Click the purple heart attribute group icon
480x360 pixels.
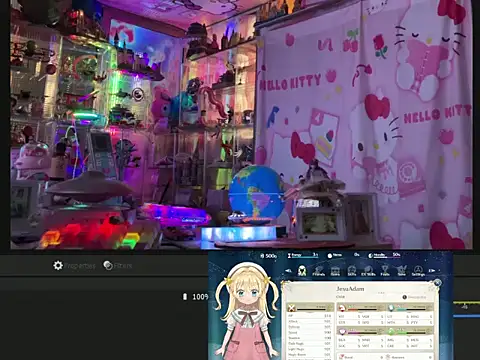(342, 331)
